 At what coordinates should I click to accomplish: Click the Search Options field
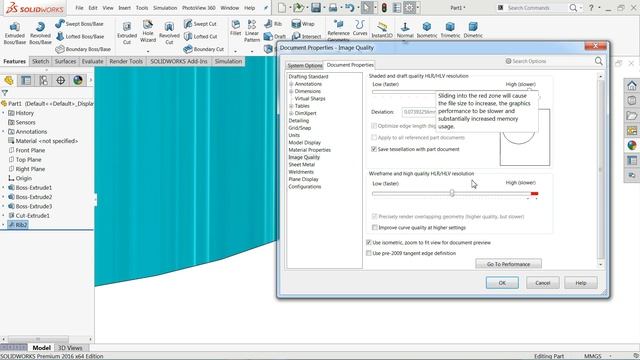(x=549, y=61)
